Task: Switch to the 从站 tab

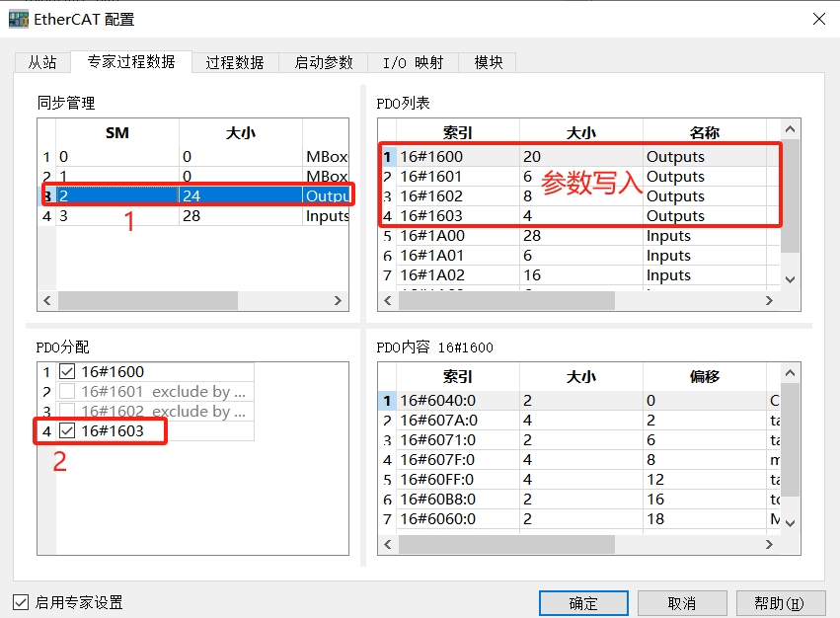Action: [42, 62]
